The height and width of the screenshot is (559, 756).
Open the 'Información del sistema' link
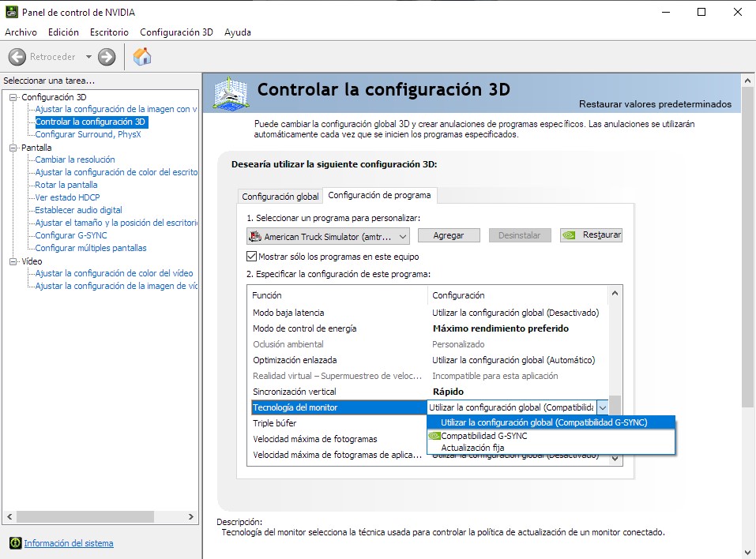[x=69, y=543]
